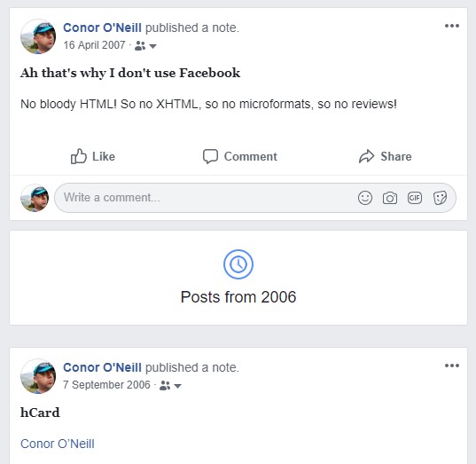The image size is (476, 464).
Task: Open three-dot menu on 7 September 2006 note
Action: point(452,366)
